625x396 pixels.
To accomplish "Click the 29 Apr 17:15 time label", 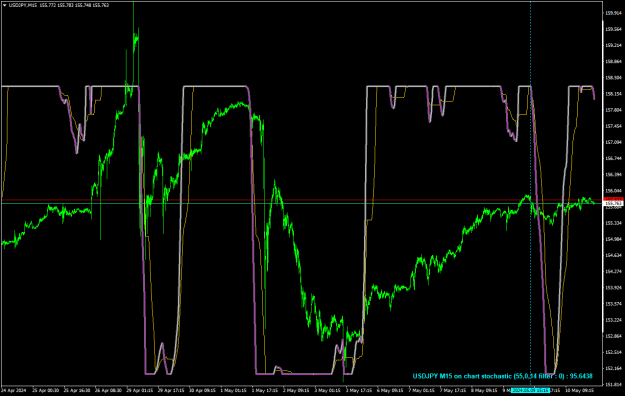I will (x=171, y=390).
